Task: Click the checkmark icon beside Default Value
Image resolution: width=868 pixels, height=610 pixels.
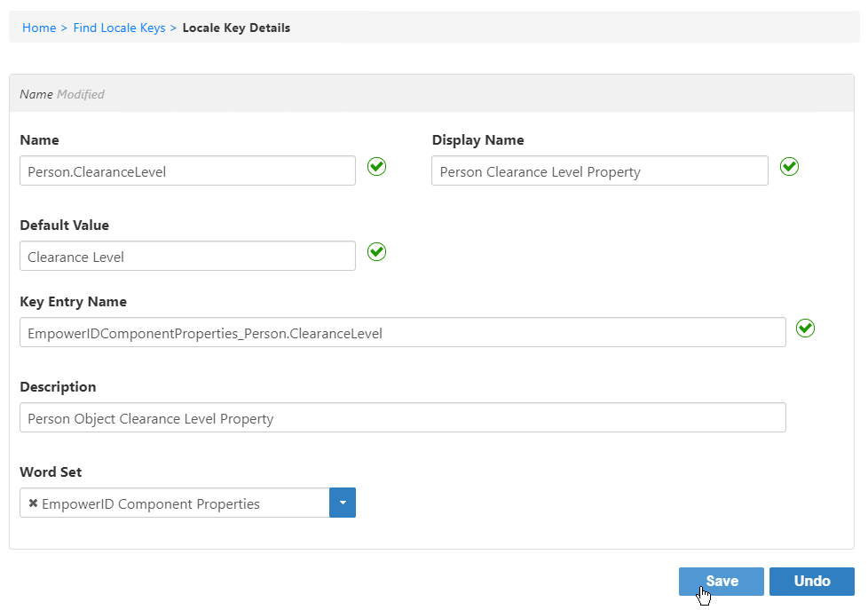Action: pos(376,251)
